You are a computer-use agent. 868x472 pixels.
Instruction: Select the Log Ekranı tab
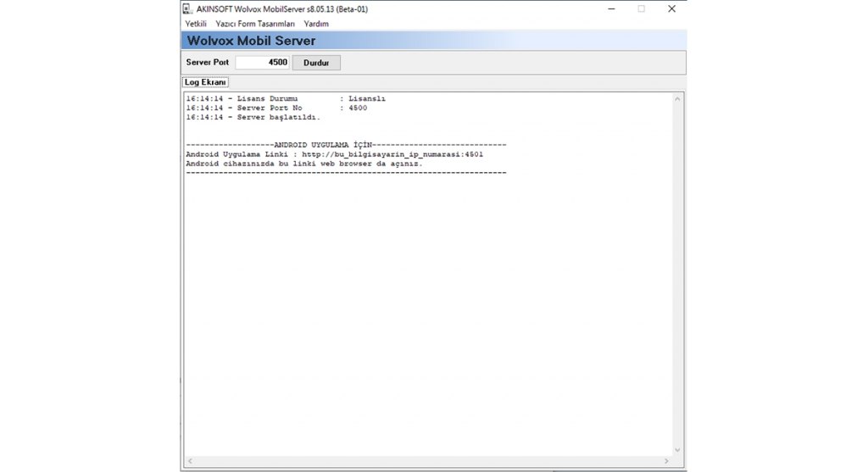(205, 82)
